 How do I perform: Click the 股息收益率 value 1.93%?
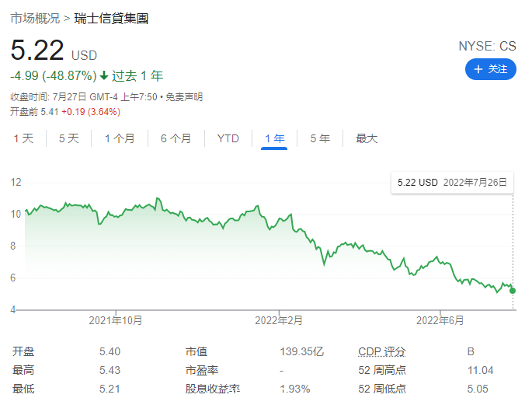pos(295,389)
